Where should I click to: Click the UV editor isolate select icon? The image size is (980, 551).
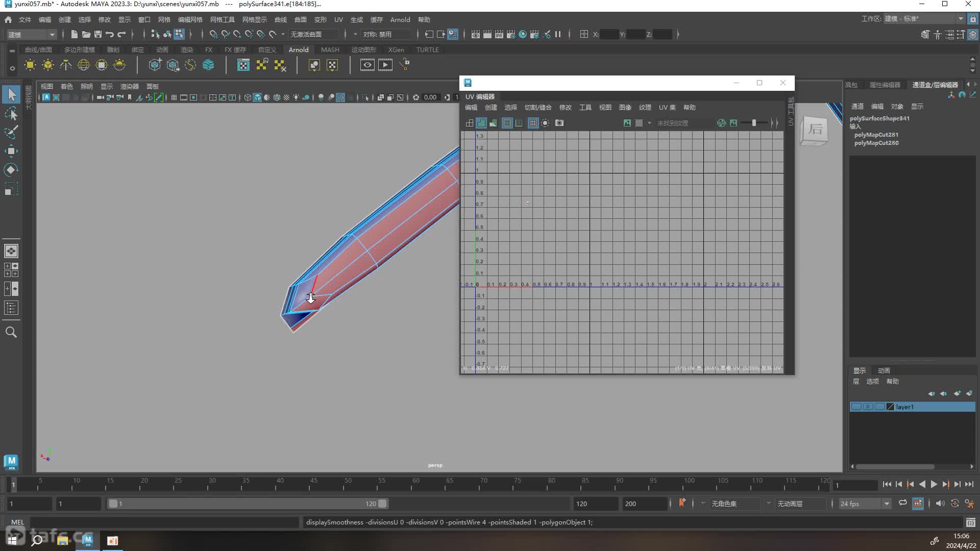545,123
